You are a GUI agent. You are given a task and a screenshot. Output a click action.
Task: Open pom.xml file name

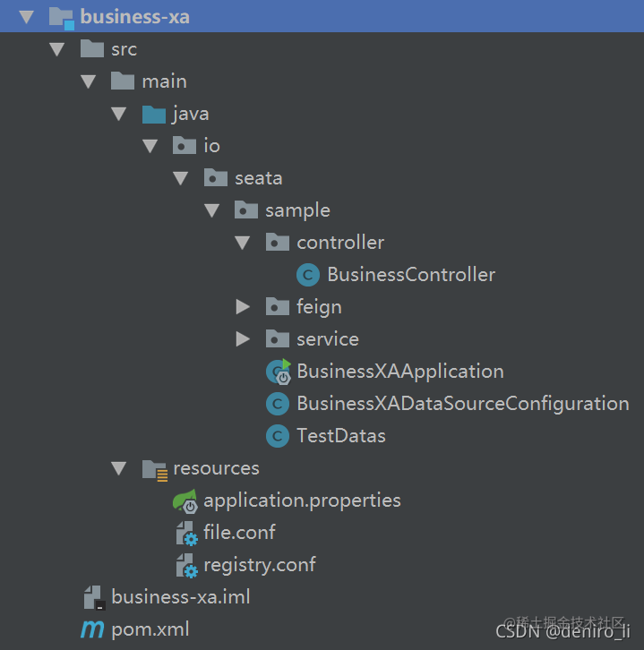150,629
